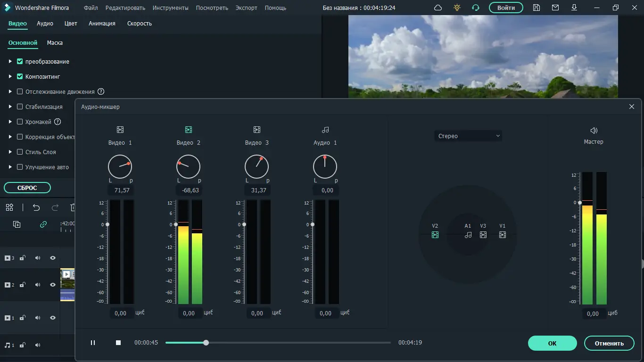Image resolution: width=644 pixels, height=362 pixels.
Task: Expand the Композитинг section
Action: [10, 76]
